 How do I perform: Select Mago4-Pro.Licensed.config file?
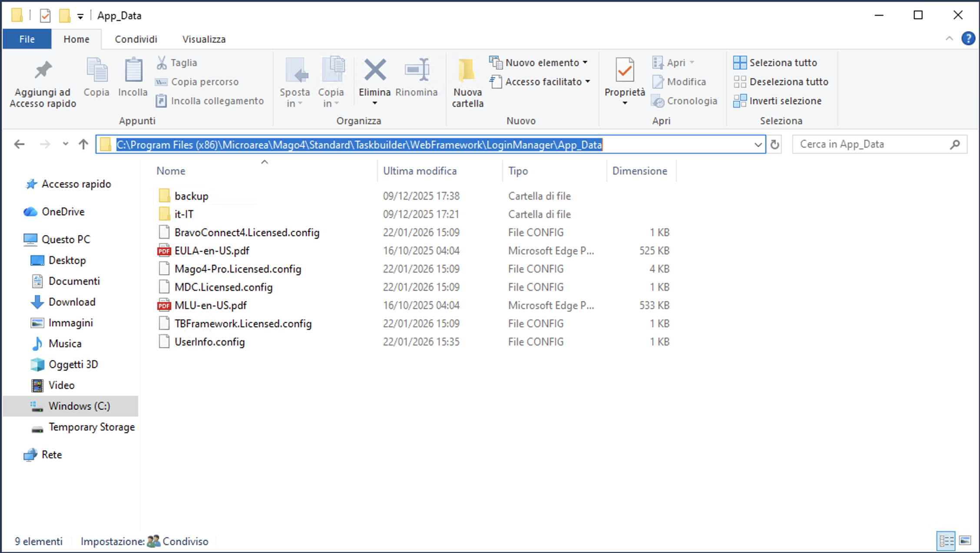[238, 269]
